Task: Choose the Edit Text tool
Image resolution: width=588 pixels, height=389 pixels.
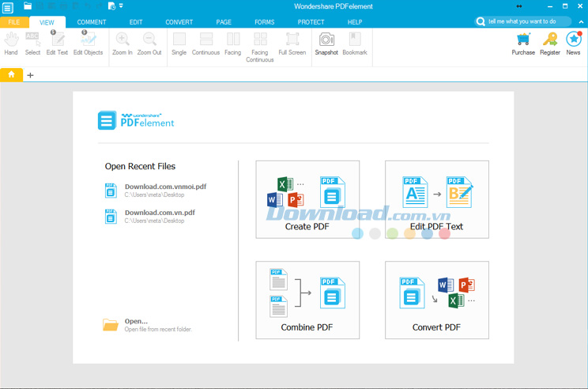Action: [x=57, y=44]
